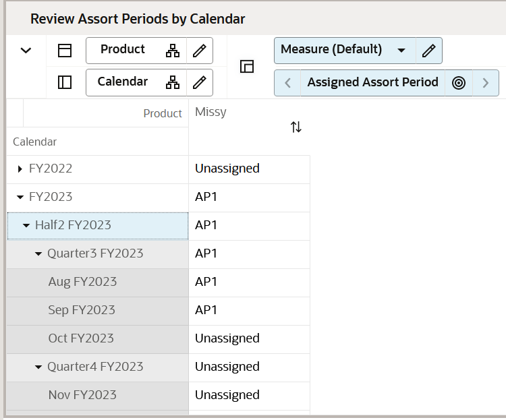Edit the Product dimension with pencil icon

199,51
